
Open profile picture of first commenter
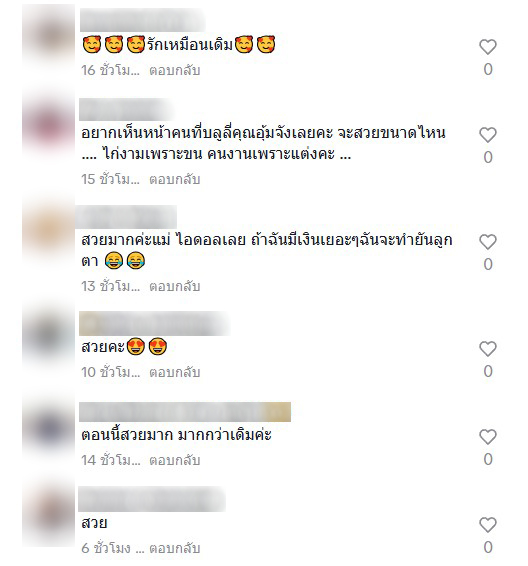pos(49,34)
